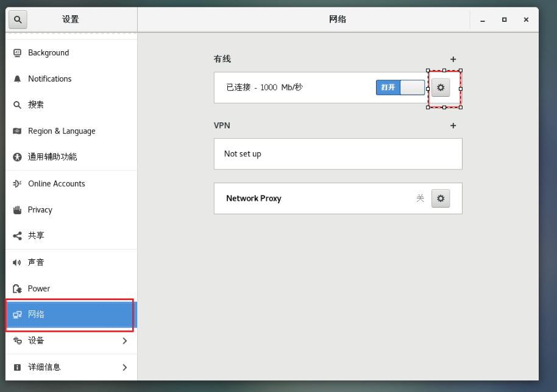
Task: Click the Network Proxy label
Action: click(254, 198)
